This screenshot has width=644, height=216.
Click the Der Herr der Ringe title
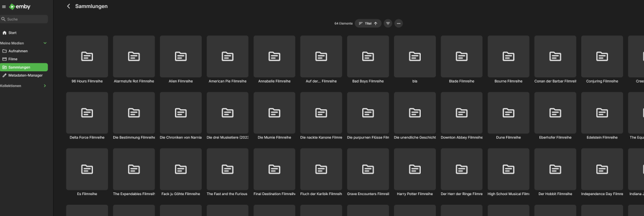[x=462, y=194]
